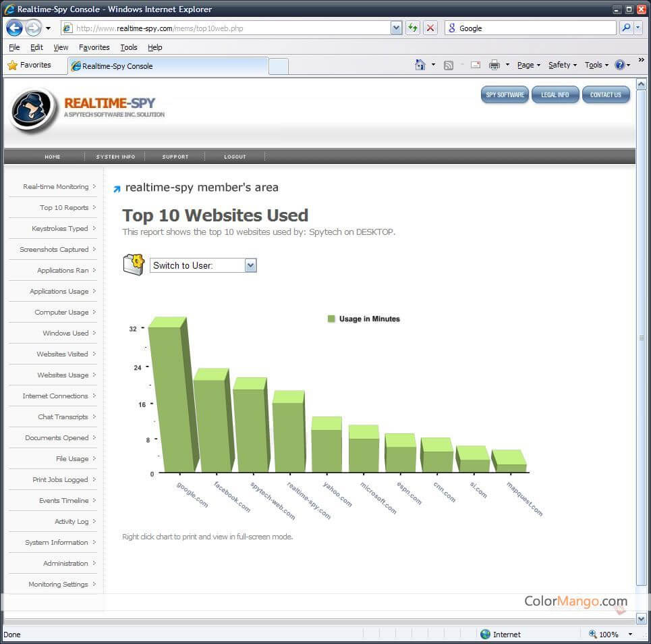651x644 pixels.
Task: Go to HOME in the navigation bar
Action: pos(53,157)
